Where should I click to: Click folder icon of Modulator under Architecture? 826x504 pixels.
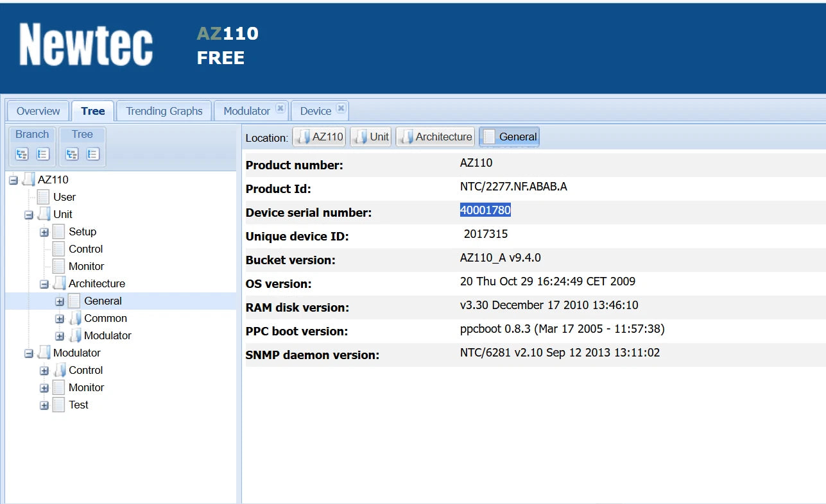point(74,335)
